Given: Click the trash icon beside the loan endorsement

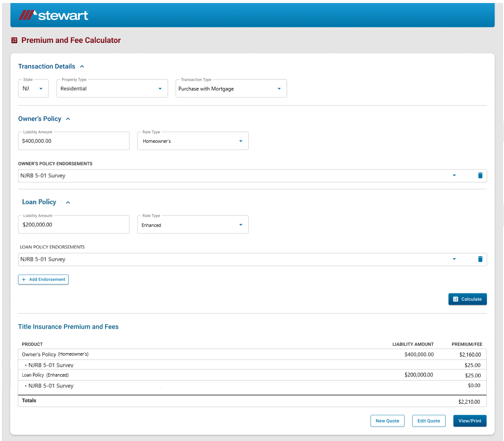Looking at the screenshot, I should click(480, 259).
